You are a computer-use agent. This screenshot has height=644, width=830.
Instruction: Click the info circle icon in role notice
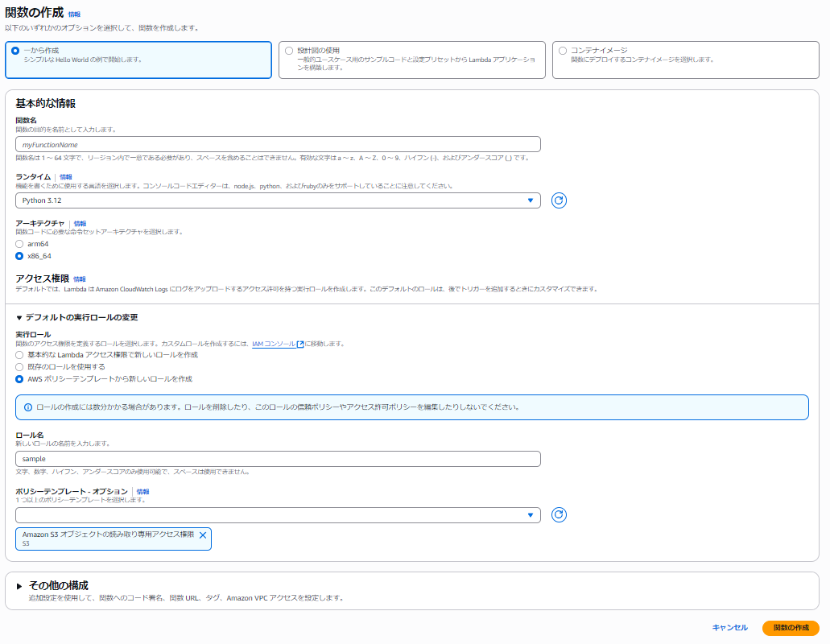point(28,407)
